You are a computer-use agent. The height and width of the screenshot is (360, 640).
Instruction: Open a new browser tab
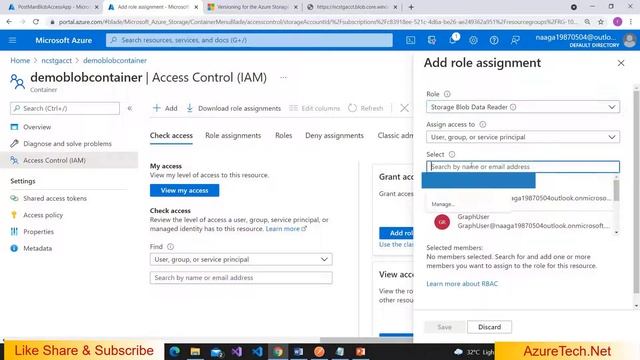[411, 7]
